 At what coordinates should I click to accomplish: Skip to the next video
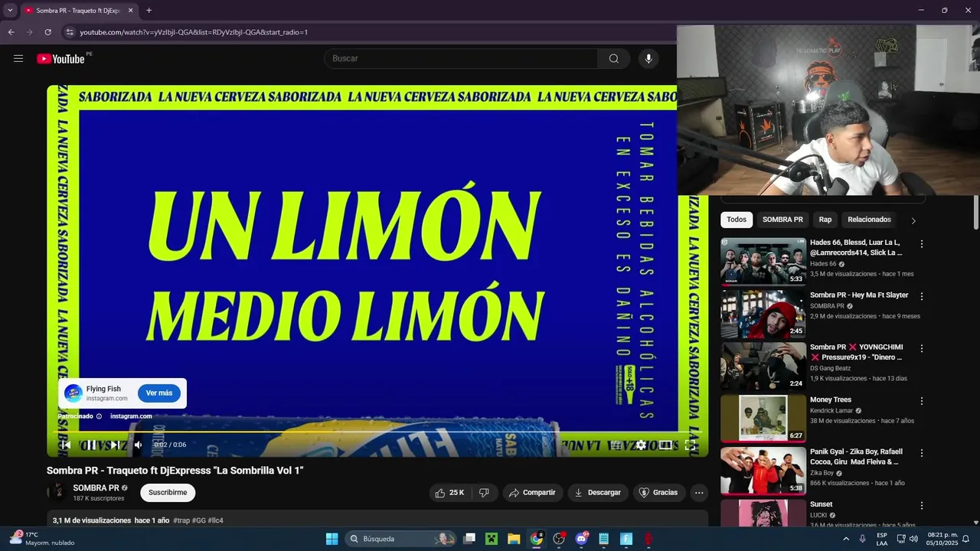(115, 445)
